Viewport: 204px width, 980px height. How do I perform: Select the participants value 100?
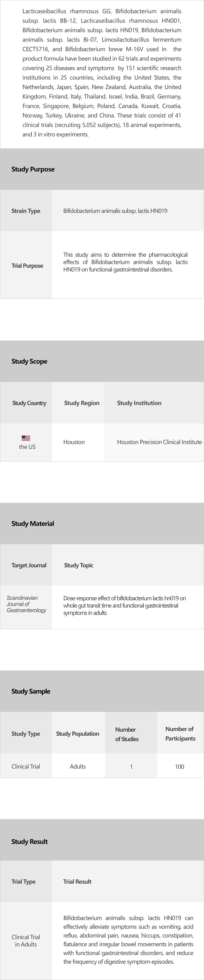pos(179,767)
